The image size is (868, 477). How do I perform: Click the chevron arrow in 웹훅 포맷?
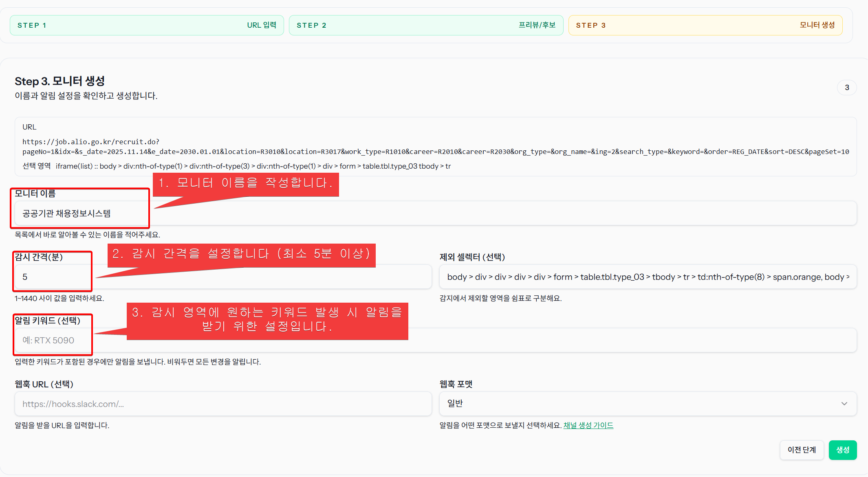click(844, 403)
